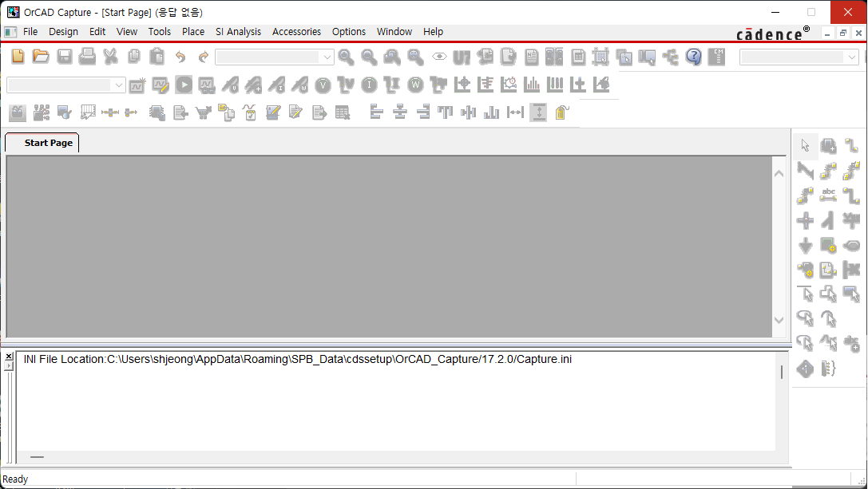Click the align left icon
This screenshot has height=489, width=868.
[x=377, y=112]
